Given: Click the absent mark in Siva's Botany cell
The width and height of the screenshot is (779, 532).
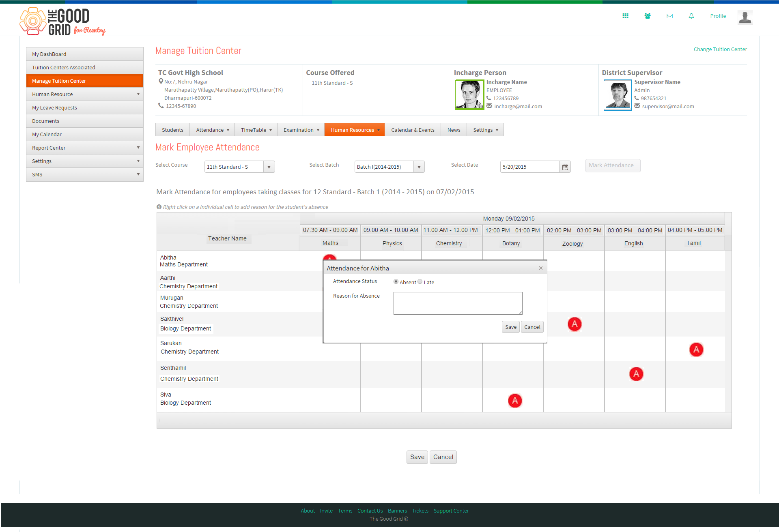Looking at the screenshot, I should click(x=515, y=401).
